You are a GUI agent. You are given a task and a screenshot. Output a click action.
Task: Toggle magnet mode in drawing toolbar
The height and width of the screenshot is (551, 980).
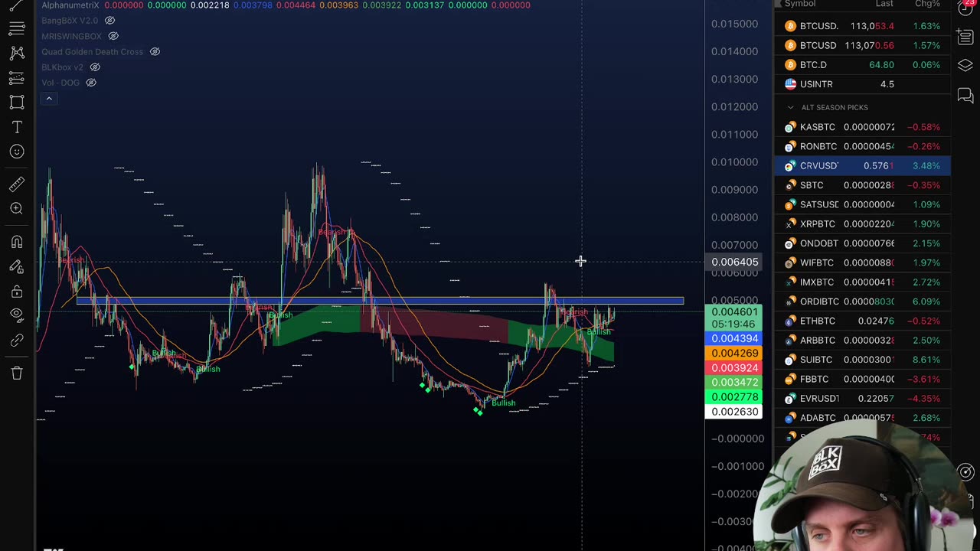[17, 242]
